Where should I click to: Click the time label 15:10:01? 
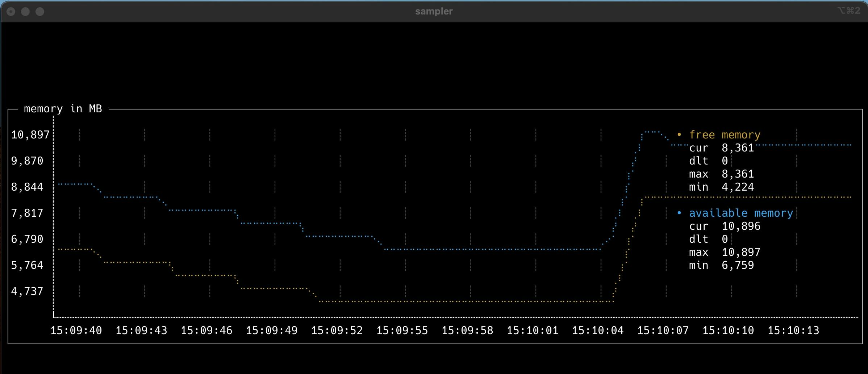click(533, 331)
